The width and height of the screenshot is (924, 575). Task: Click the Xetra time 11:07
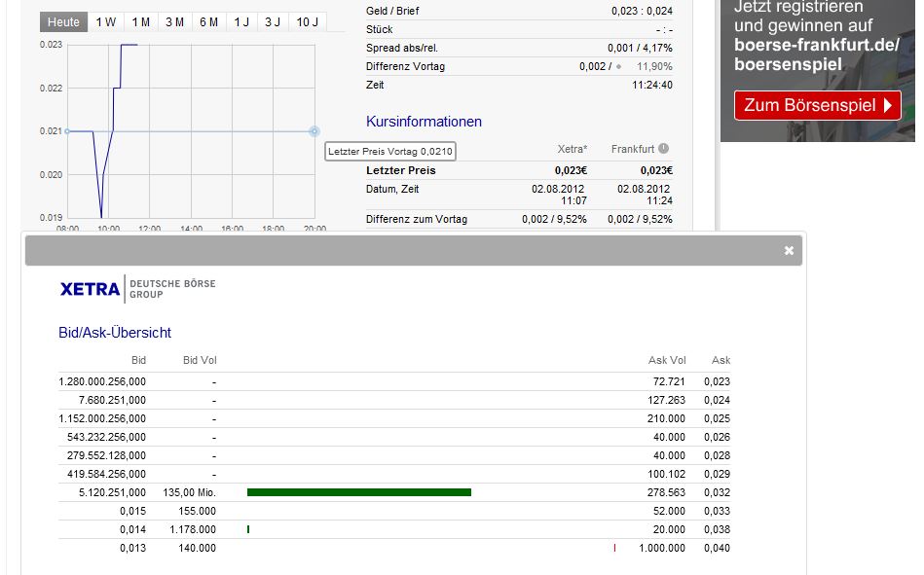573,200
